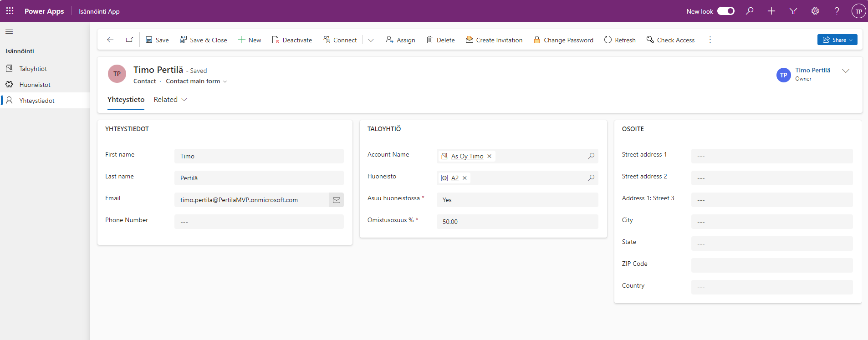Open record in new window icon
868x340 pixels.
130,40
